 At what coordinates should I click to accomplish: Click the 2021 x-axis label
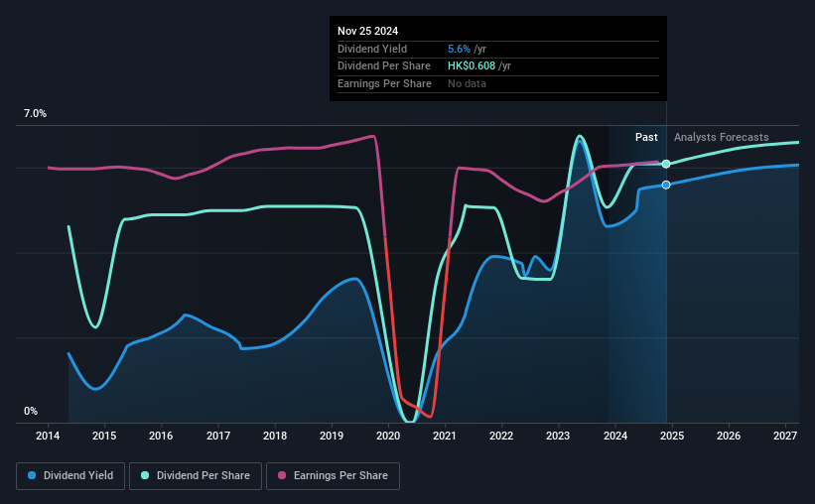(445, 436)
